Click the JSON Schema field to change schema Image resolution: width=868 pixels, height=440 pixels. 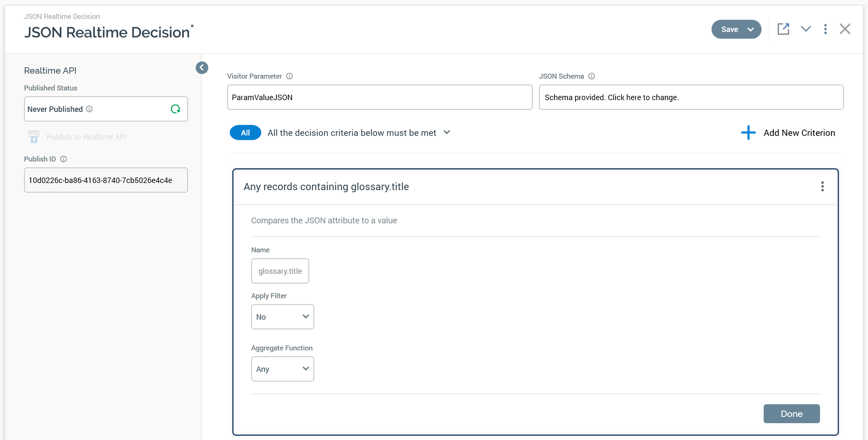[x=691, y=97]
